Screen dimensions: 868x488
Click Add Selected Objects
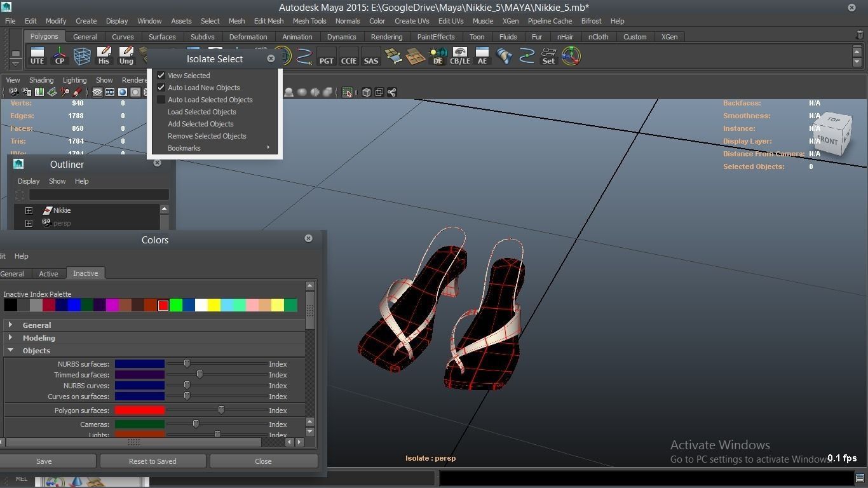[x=200, y=124]
